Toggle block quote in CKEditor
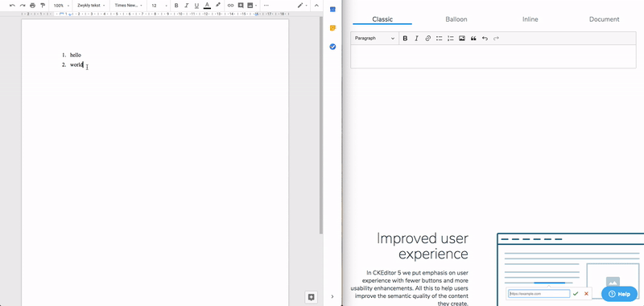The height and width of the screenshot is (306, 644). (x=473, y=38)
